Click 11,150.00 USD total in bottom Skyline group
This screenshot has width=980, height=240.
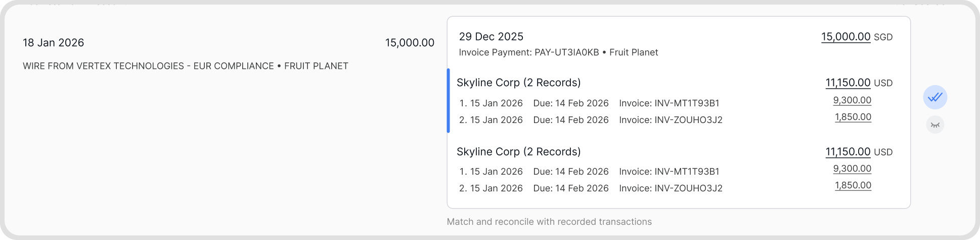(x=848, y=152)
